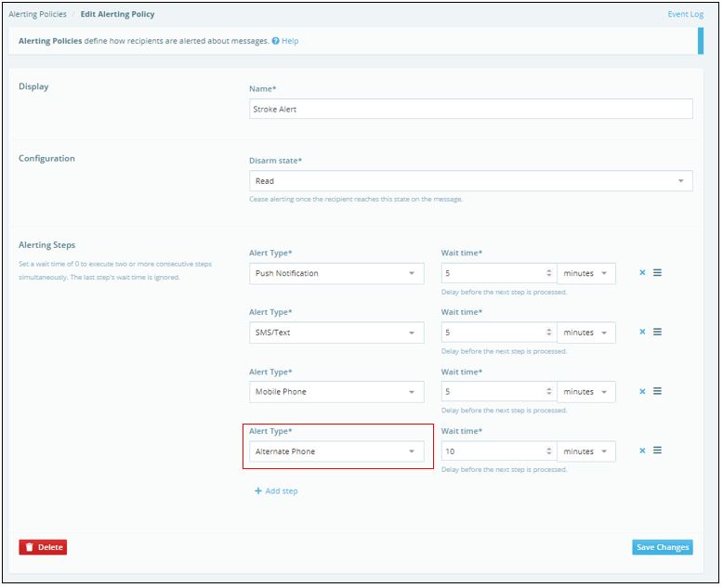Click the Save Changes button
The image size is (723, 588).
point(663,547)
